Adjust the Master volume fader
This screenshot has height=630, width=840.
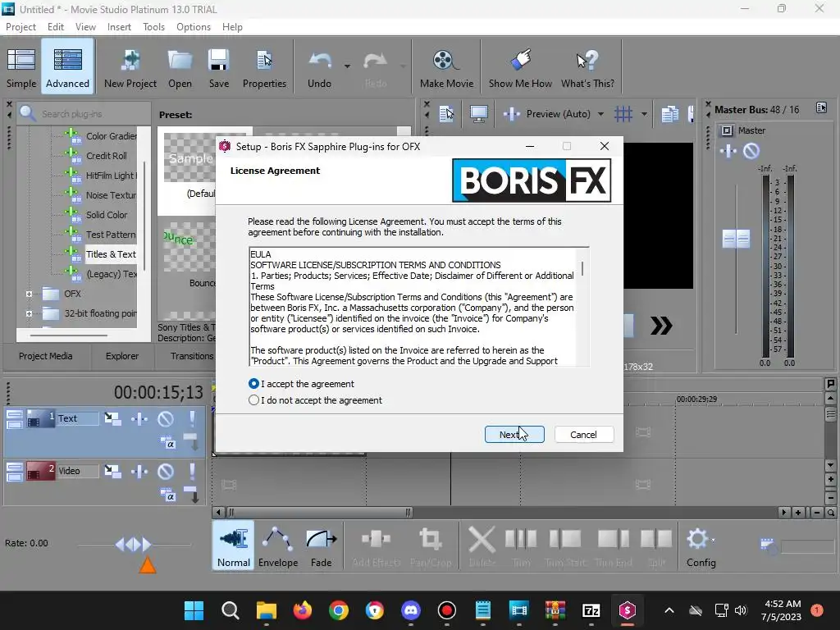736,239
